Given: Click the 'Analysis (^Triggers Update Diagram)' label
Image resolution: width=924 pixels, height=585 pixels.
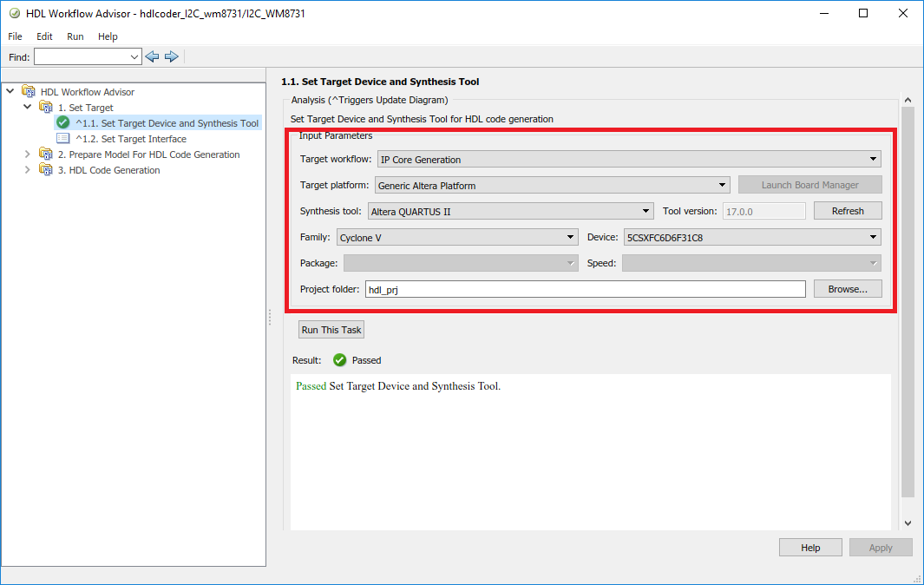Looking at the screenshot, I should [370, 101].
